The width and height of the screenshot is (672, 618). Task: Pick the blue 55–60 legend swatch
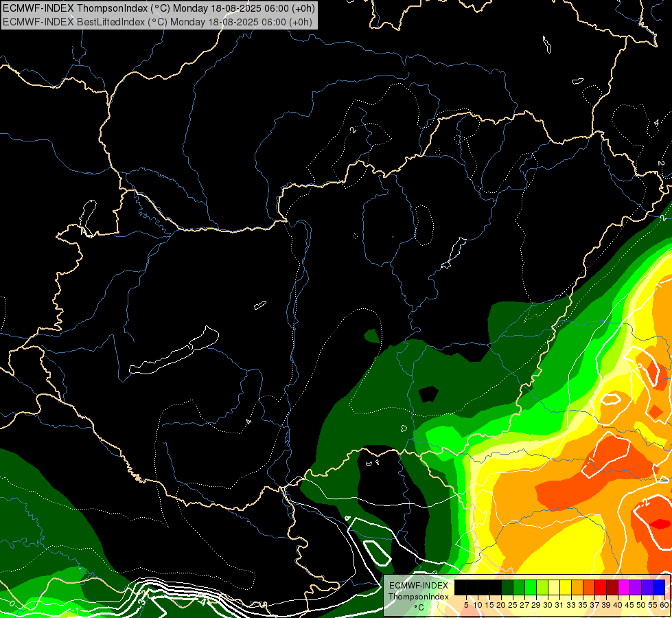659,587
